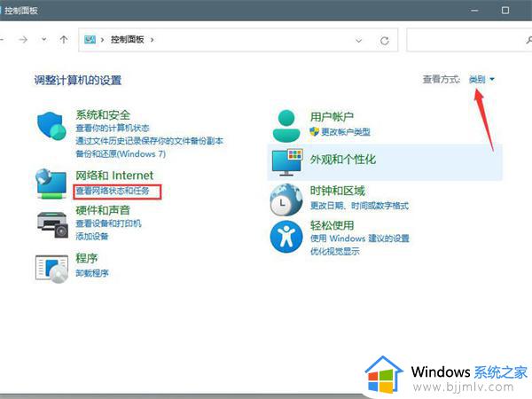
Task: Click inside the search control panel box
Action: point(469,40)
